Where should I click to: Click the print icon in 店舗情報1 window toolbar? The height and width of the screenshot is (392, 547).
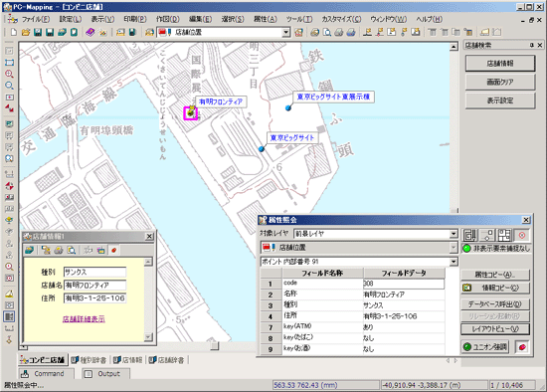pyautogui.click(x=59, y=250)
